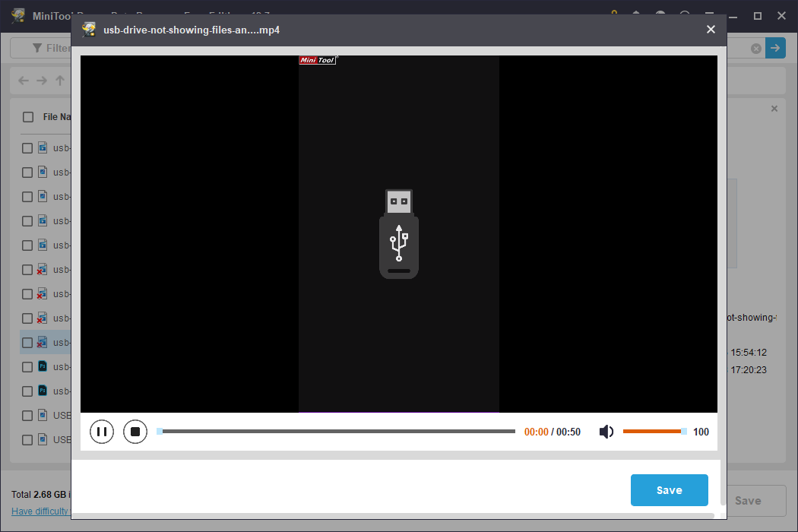The image size is (798, 532).
Task: Click Save in the preview dialog
Action: [x=670, y=490]
